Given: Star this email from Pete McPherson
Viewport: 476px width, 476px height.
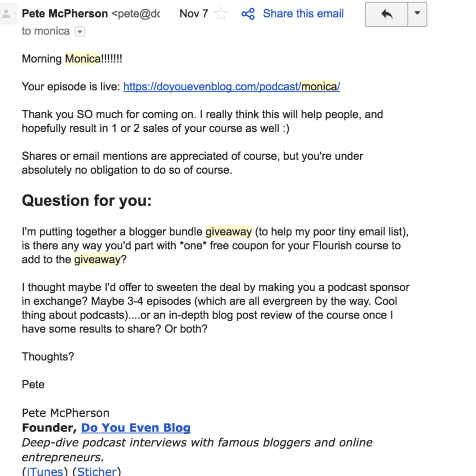Looking at the screenshot, I should point(221,13).
